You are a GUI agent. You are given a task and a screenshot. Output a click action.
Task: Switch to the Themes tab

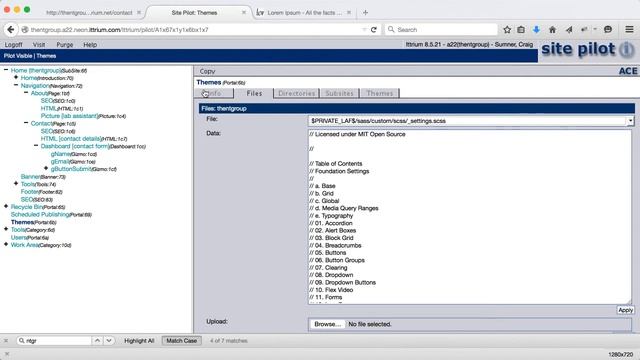click(380, 93)
